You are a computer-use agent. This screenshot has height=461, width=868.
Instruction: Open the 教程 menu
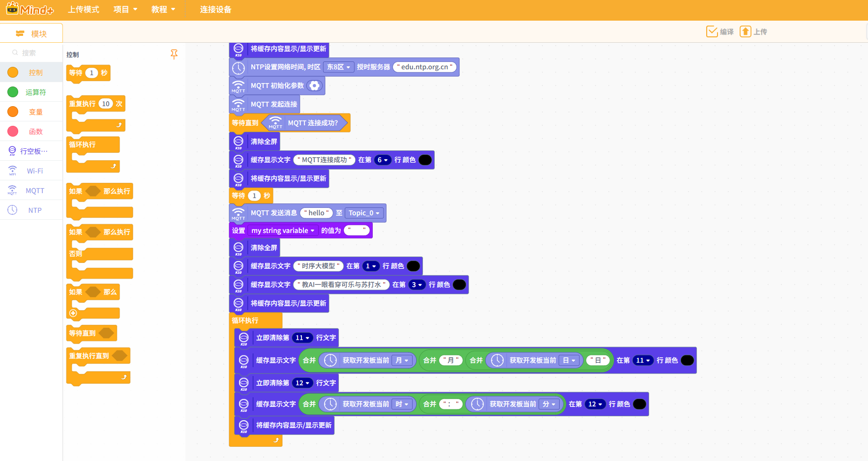click(163, 9)
